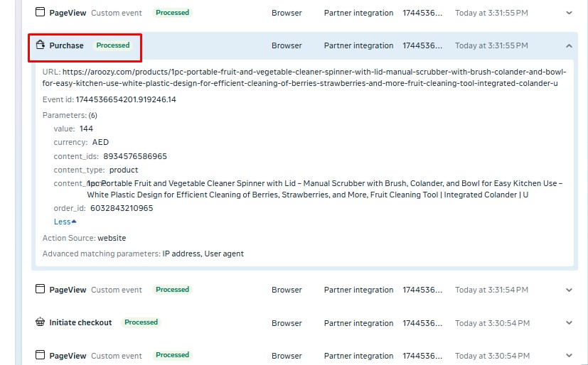Click the Event id value text
This screenshot has height=365, width=588.
126,99
